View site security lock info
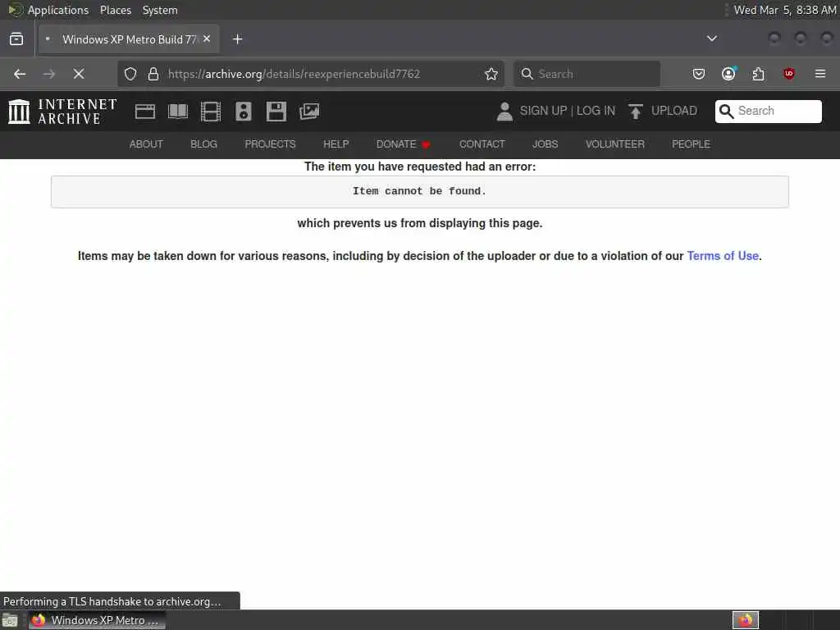Screen dimensions: 840x630 pos(153,74)
